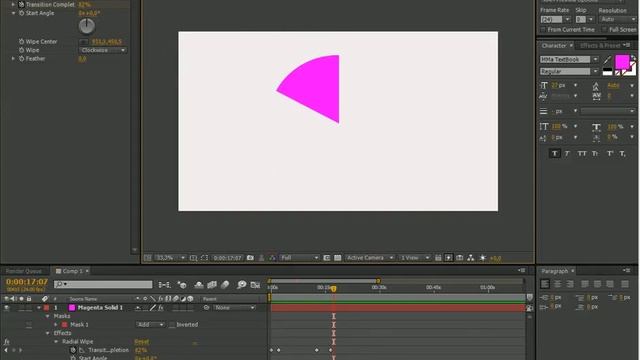Collapse the Masks group
This screenshot has width=640, height=360.
tap(47, 316)
